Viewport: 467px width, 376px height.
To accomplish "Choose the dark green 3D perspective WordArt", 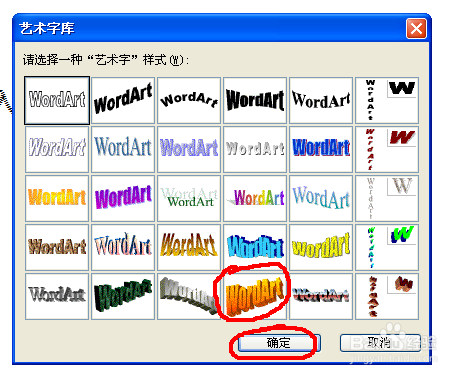I will pyautogui.click(x=123, y=296).
